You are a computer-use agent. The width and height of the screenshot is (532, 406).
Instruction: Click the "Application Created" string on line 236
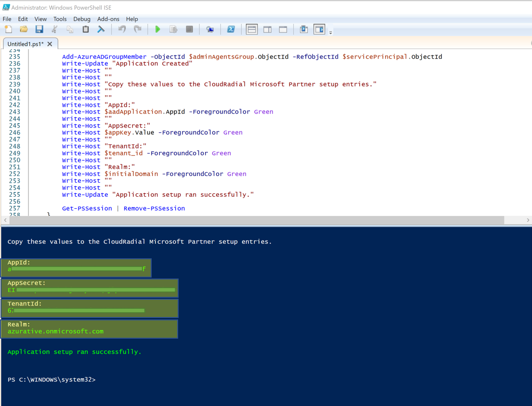(x=152, y=63)
